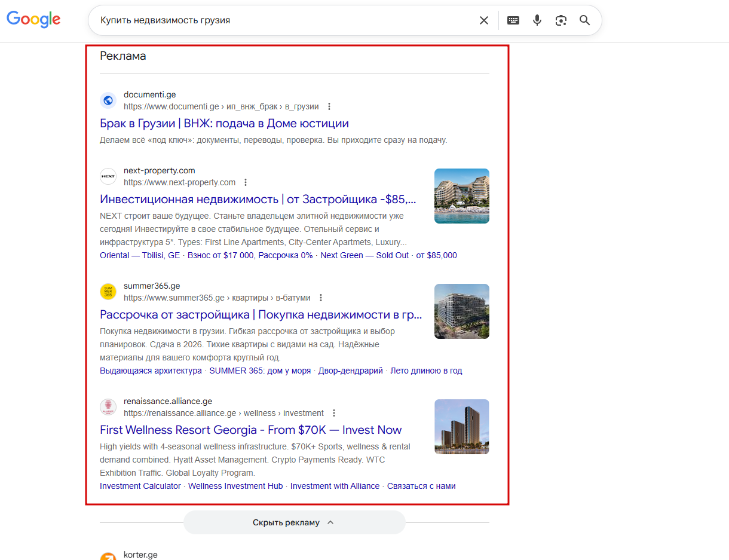Open three-dot menu for summer365.ge ad
Image resolution: width=729 pixels, height=560 pixels.
[x=321, y=298]
